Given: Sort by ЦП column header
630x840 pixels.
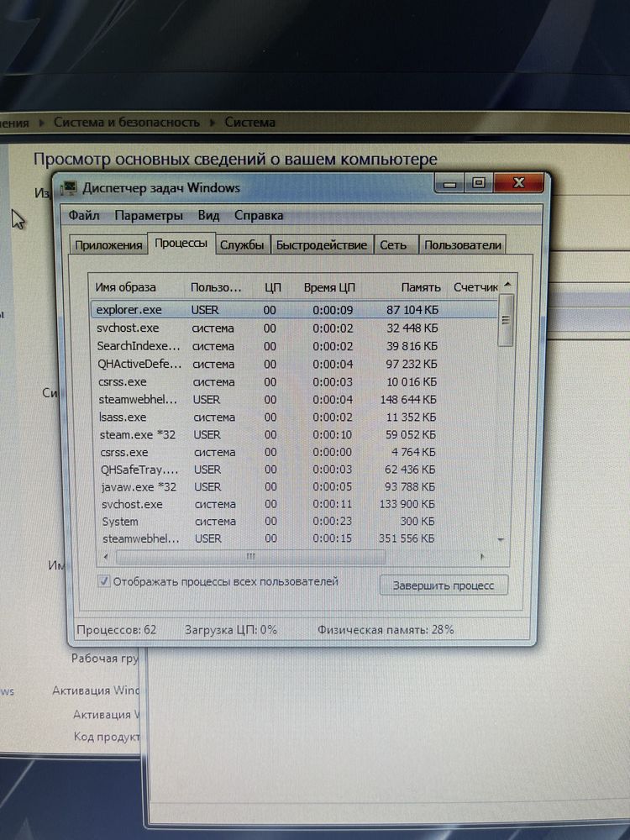Looking at the screenshot, I should coord(273,287).
